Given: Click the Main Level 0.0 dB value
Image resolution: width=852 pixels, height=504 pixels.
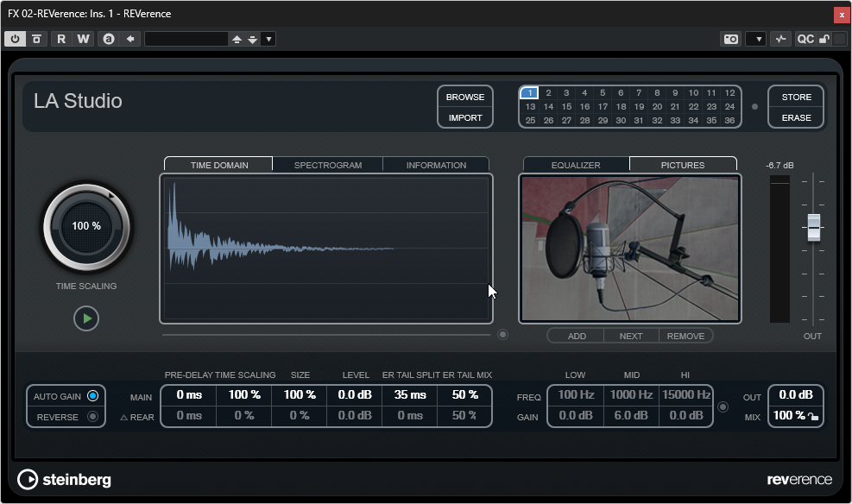Looking at the screenshot, I should [355, 395].
